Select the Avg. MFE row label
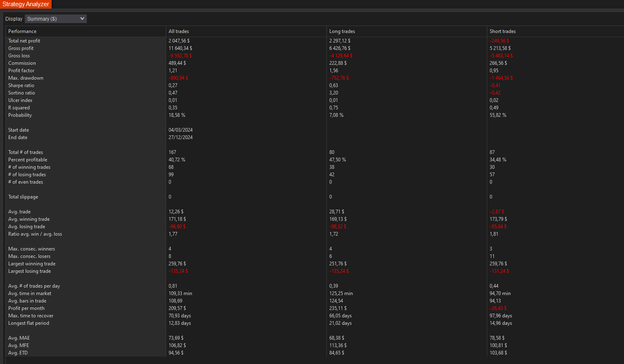 coord(19,345)
